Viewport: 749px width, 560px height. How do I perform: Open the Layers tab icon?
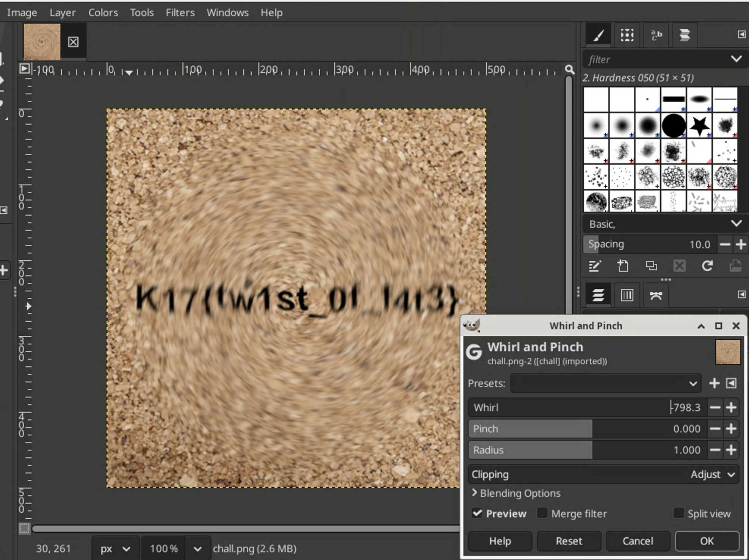[598, 295]
